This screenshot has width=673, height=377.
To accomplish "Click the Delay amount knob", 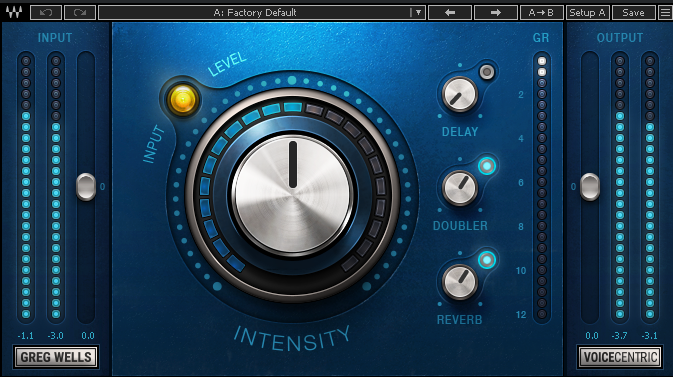I will (x=460, y=94).
